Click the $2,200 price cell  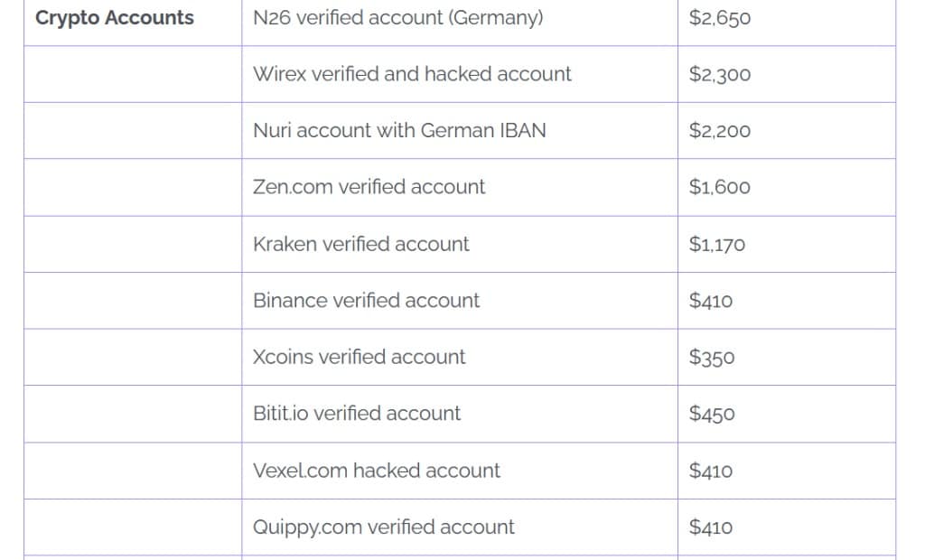pos(720,130)
